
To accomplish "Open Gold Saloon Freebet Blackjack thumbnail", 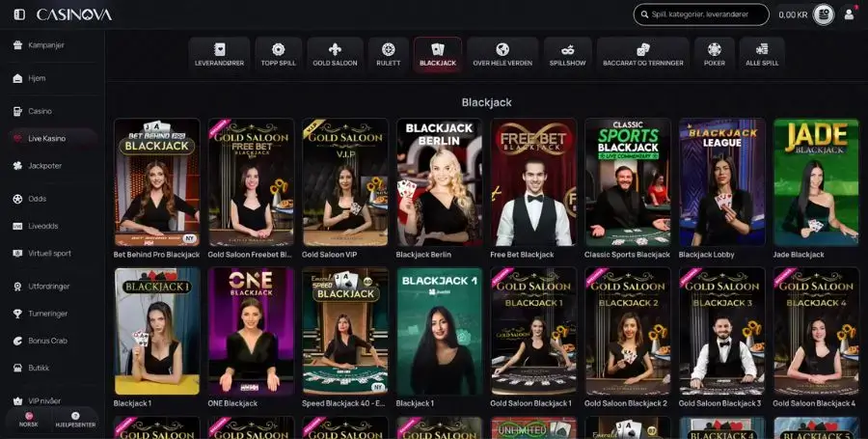I will (251, 182).
